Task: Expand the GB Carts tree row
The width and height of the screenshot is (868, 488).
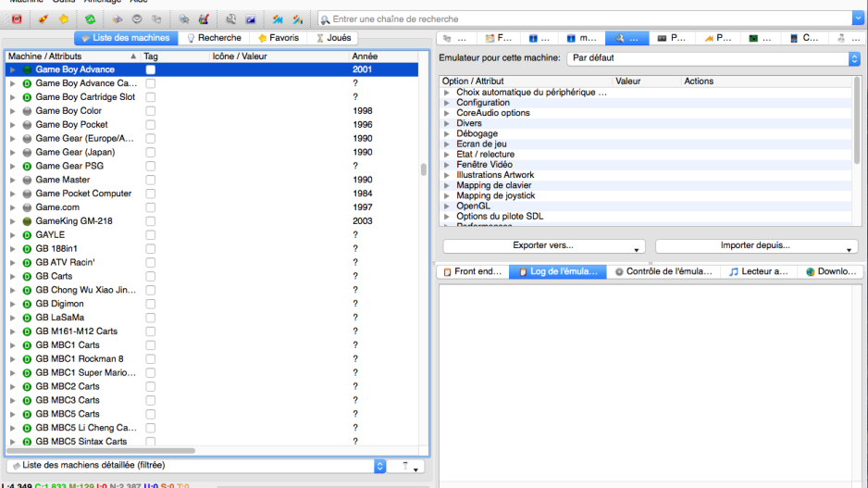Action: (12, 276)
